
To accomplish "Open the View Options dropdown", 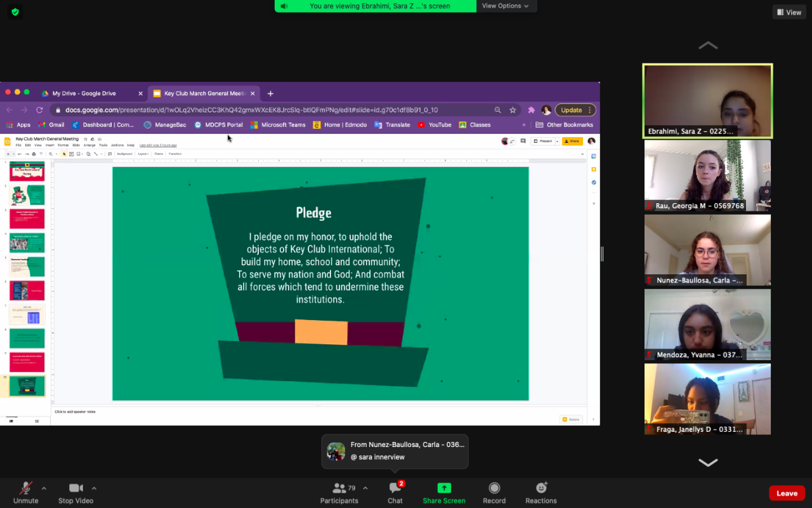I will click(x=506, y=6).
